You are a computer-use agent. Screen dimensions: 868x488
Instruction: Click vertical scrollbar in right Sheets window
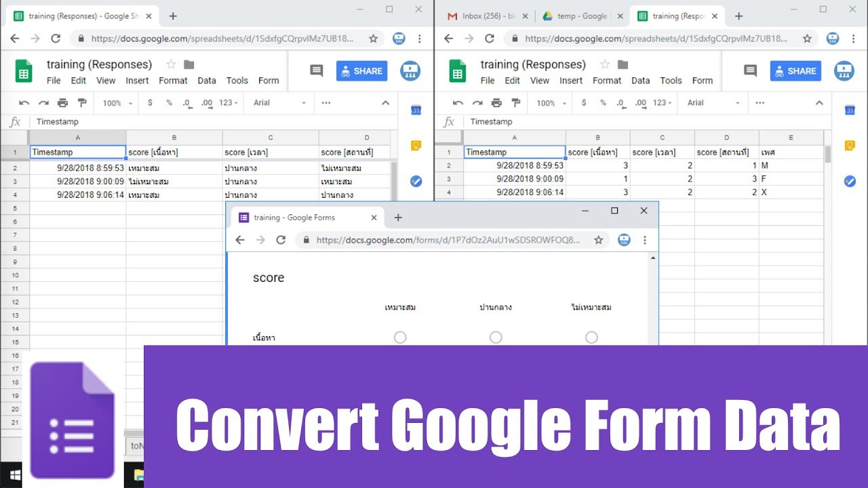pos(828,154)
